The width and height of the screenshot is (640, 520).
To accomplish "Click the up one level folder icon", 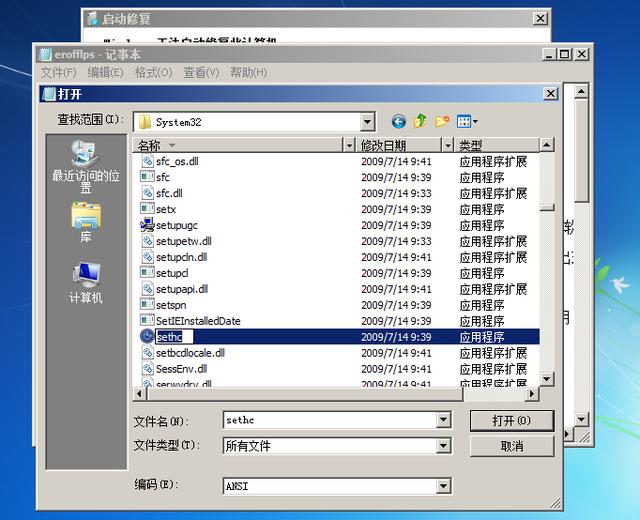I will click(420, 122).
